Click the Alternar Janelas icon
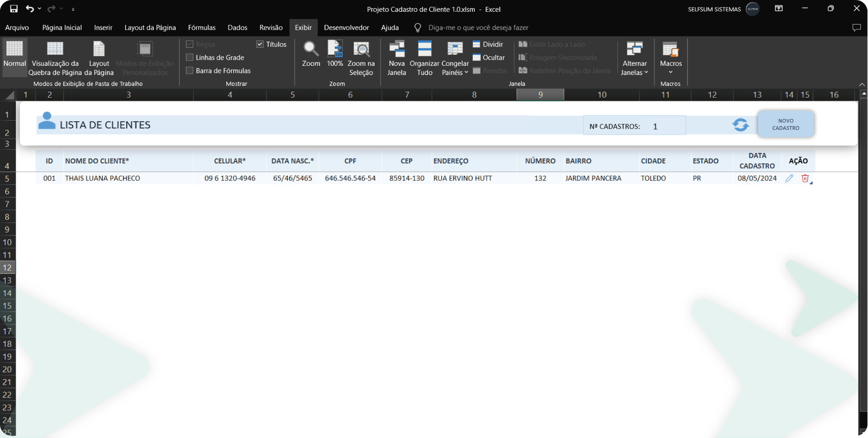 coord(634,48)
